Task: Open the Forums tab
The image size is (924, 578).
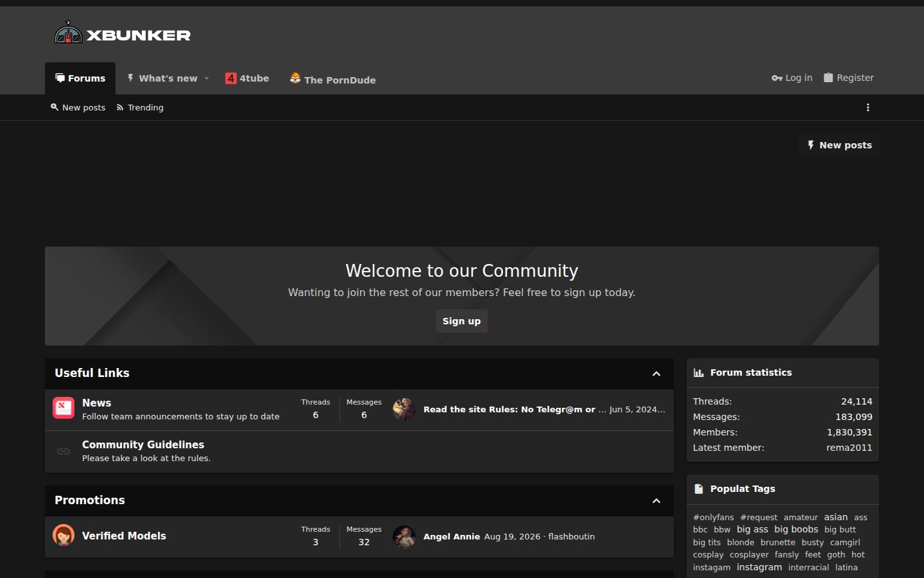Action: [80, 78]
